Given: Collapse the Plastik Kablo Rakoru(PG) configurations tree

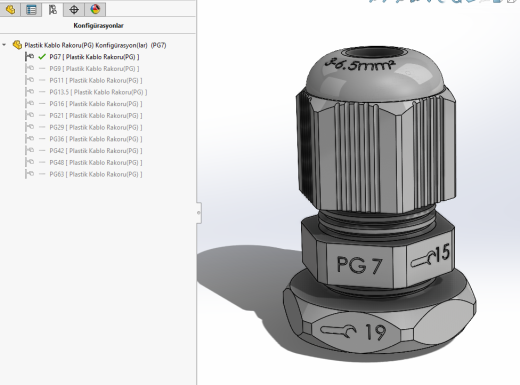Looking at the screenshot, I should [x=4, y=45].
